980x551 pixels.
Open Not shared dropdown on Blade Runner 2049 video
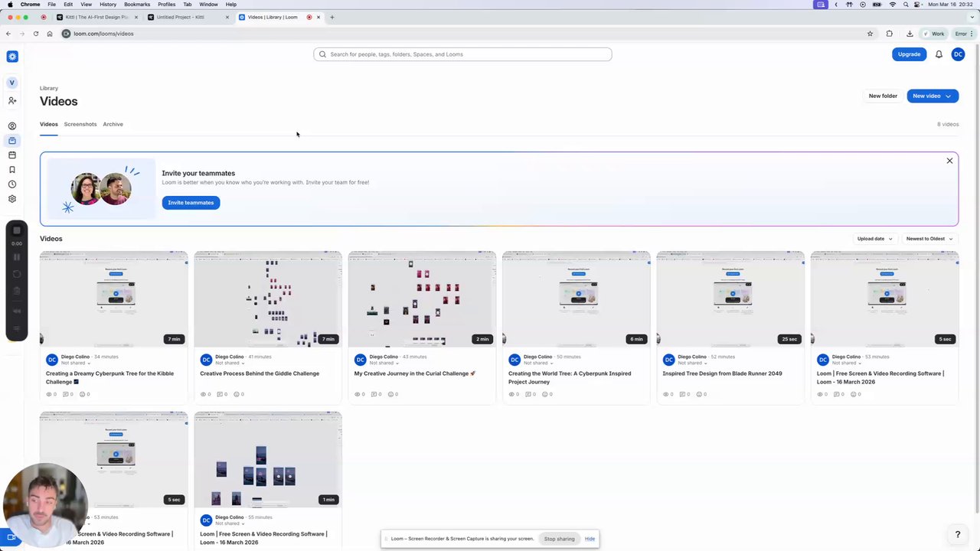[x=691, y=363]
